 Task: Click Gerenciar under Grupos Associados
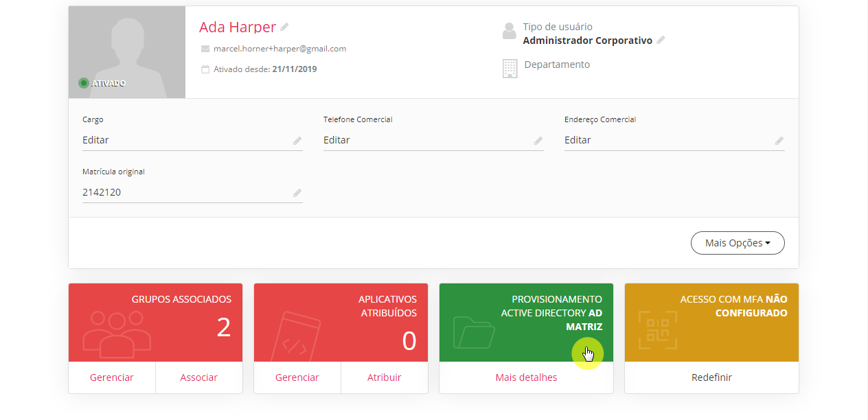point(112,377)
